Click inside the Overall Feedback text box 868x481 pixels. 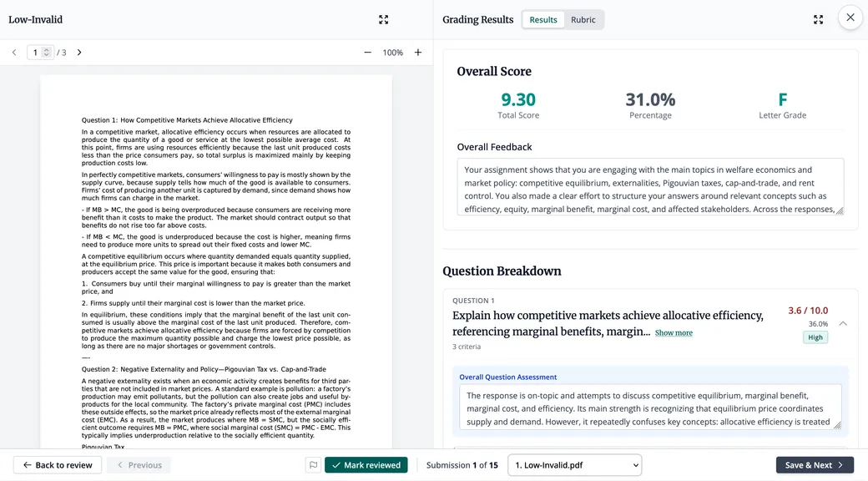[x=650, y=187]
